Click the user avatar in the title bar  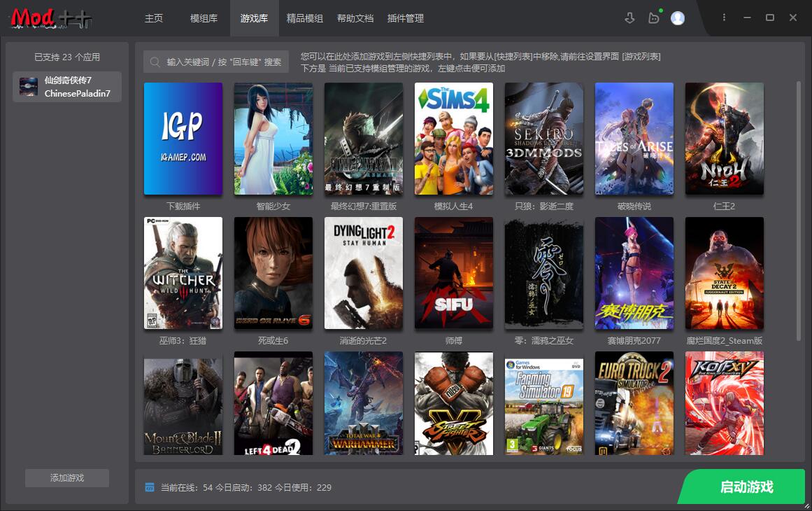[678, 17]
